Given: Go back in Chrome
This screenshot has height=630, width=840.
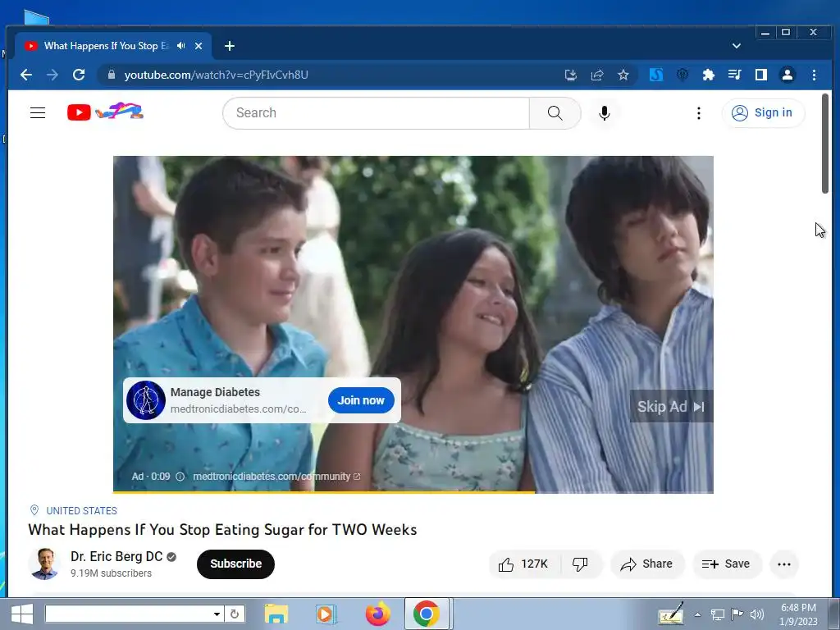Looking at the screenshot, I should (25, 75).
